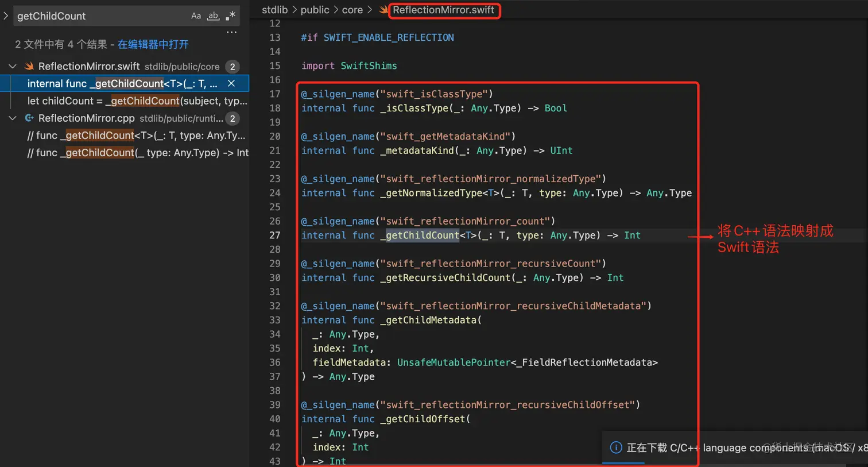Click "#if SWIFT_ENABLE_REFLECTION" in the editor
This screenshot has height=467, width=868.
tap(377, 38)
